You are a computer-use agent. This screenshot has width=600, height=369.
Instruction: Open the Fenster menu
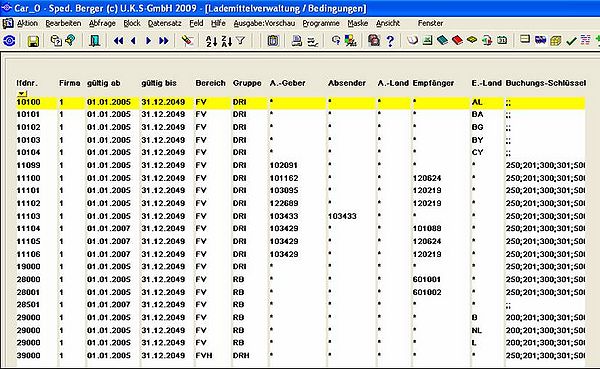coord(430,23)
